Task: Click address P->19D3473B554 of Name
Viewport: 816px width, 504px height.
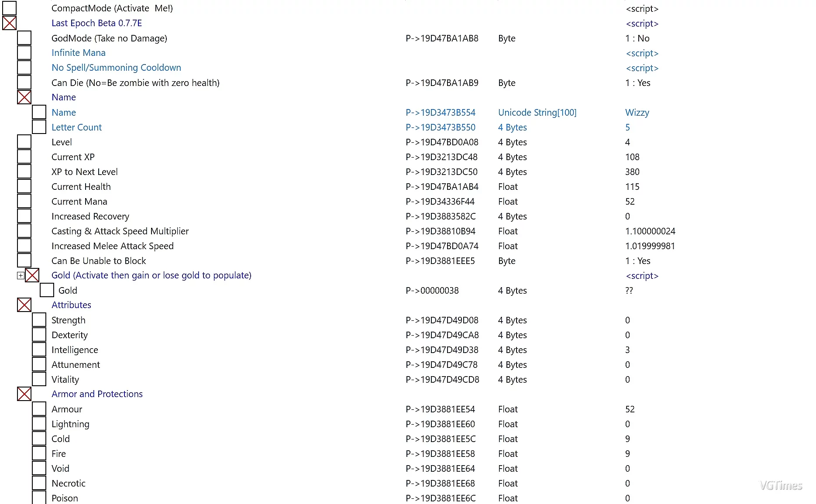Action: 441,113
